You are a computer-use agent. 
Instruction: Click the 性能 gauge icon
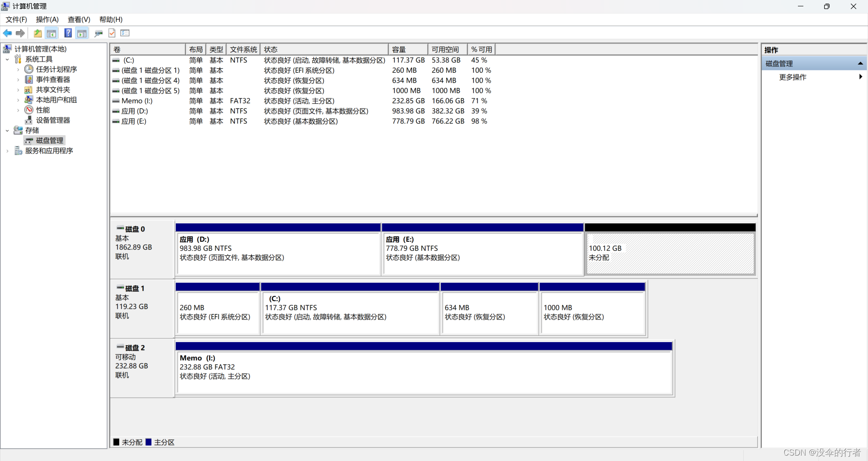click(x=29, y=110)
